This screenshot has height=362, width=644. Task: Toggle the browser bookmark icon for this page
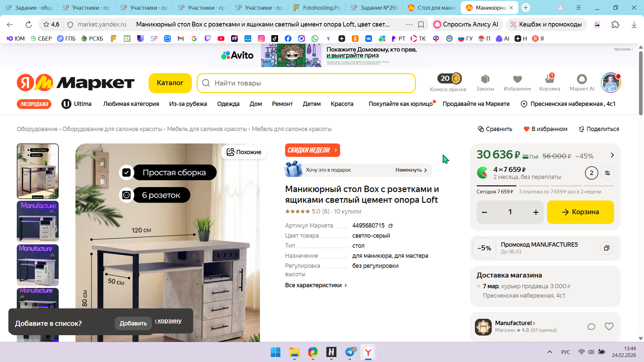[x=421, y=24]
